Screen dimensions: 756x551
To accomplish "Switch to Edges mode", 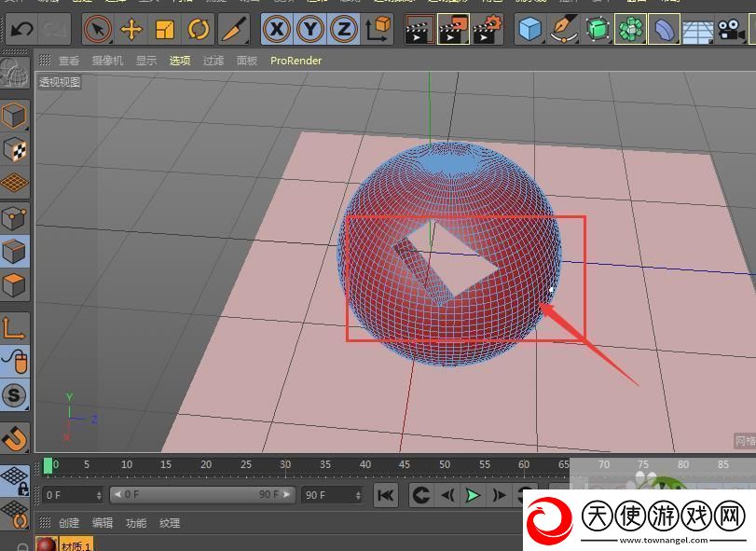I will 14,252.
